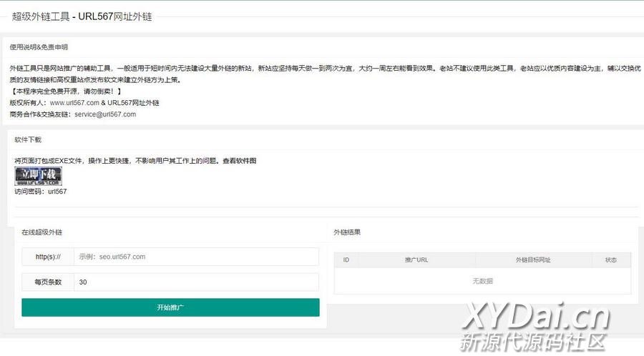Click the 推广URL column header
644x356 pixels.
pyautogui.click(x=416, y=260)
